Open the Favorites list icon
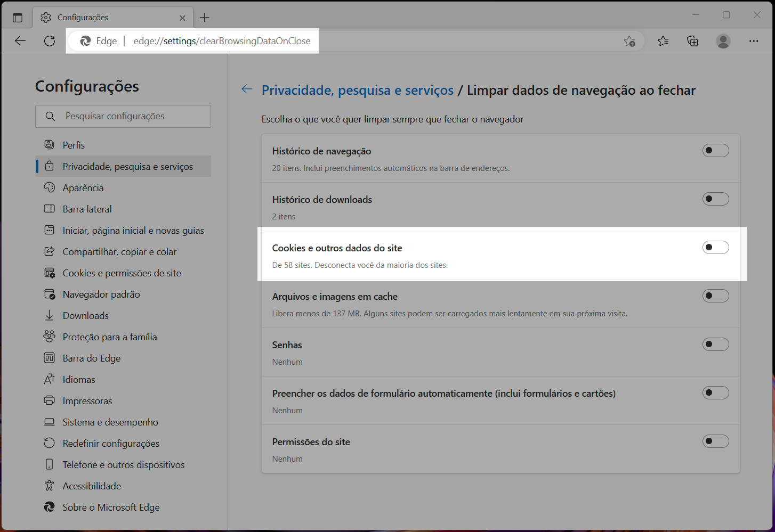775x532 pixels. 663,41
